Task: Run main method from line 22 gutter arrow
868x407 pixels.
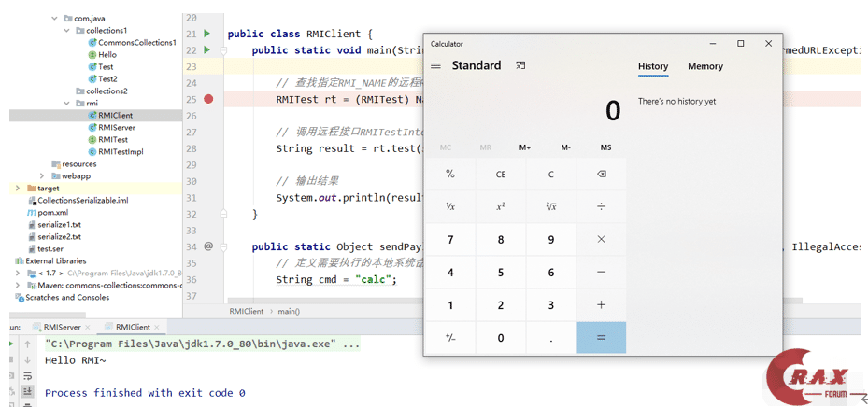Action: [x=207, y=50]
